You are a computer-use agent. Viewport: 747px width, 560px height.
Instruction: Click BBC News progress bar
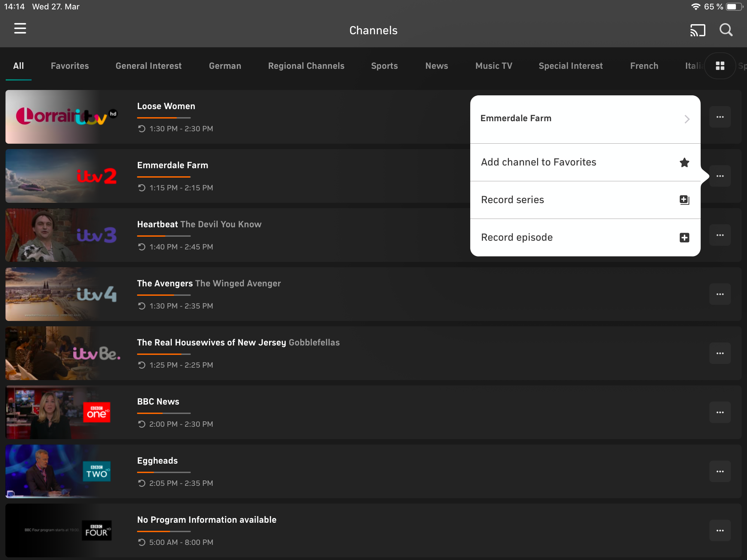(x=164, y=413)
